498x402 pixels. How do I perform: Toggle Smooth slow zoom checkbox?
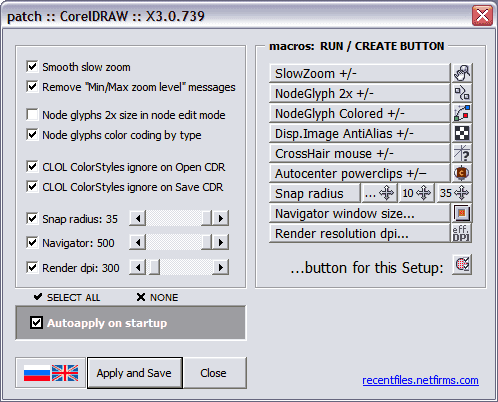click(32, 67)
